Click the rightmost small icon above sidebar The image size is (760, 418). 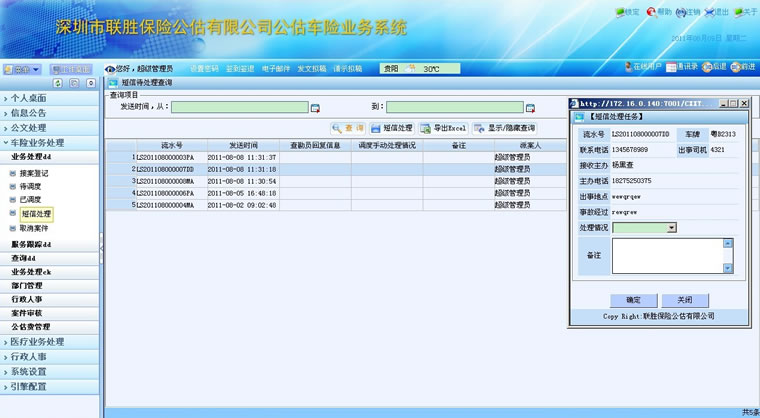91,83
